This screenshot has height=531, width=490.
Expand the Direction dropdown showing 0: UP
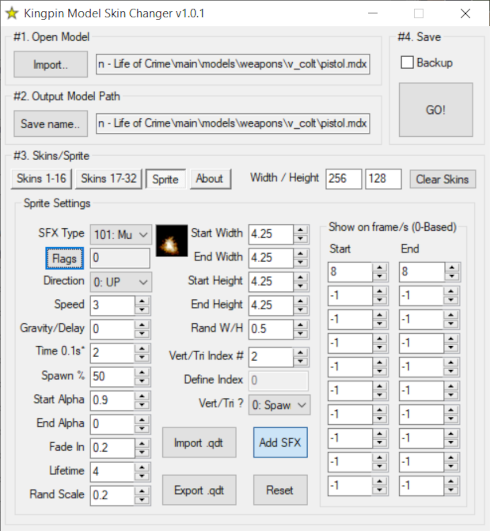[x=121, y=282]
